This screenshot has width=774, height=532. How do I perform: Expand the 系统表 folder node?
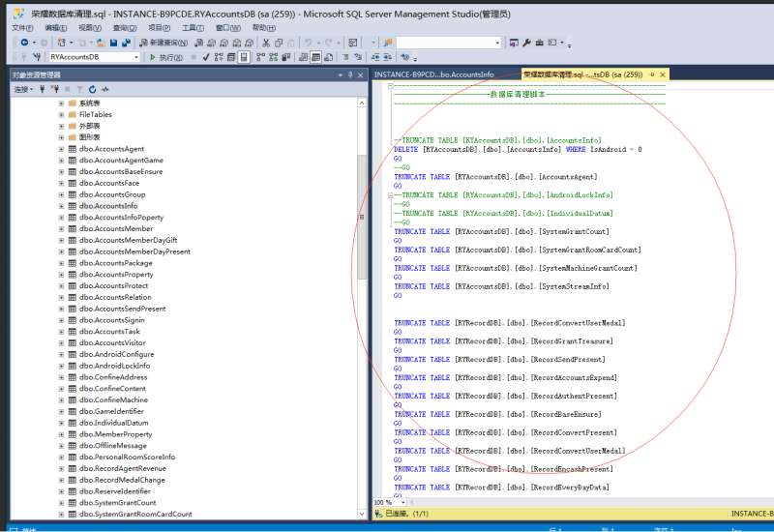point(61,103)
